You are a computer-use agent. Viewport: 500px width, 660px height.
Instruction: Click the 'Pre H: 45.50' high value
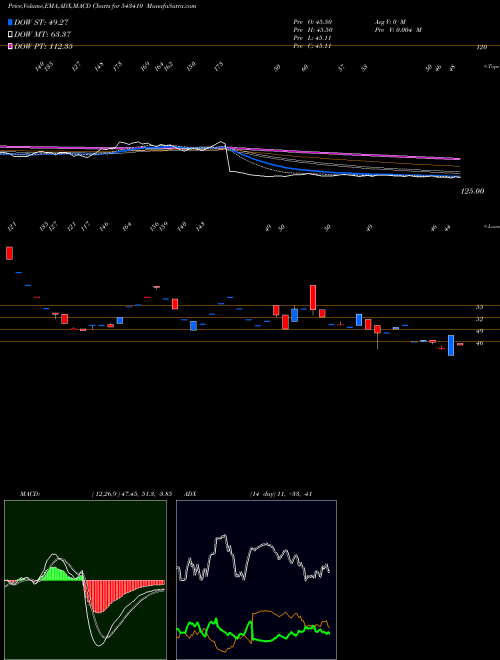pyautogui.click(x=313, y=30)
